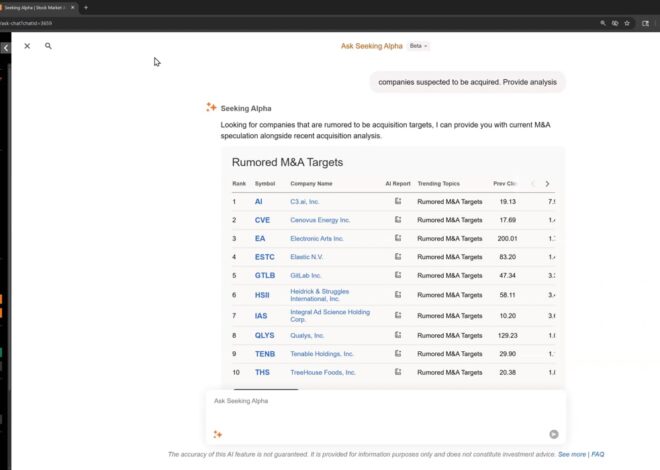Click the sparkle icon in the chat input
660x470 pixels.
pyautogui.click(x=217, y=434)
